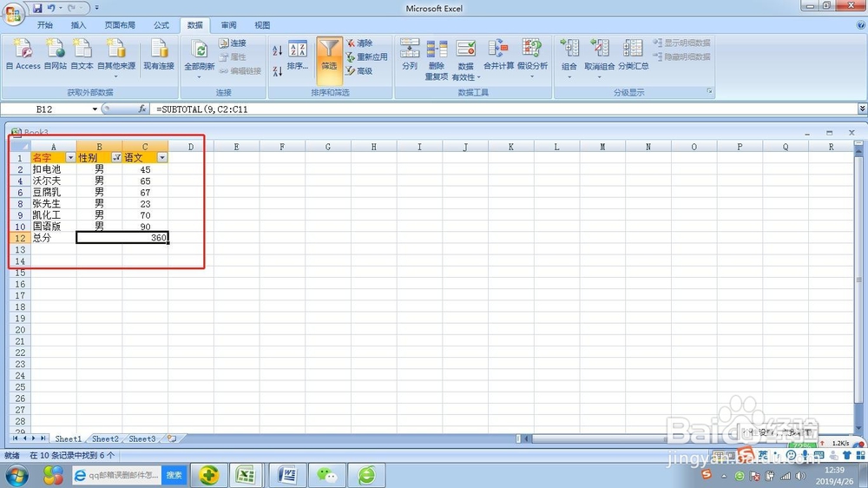Switch to the 审阅 ribbon tab
868x488 pixels.
228,25
